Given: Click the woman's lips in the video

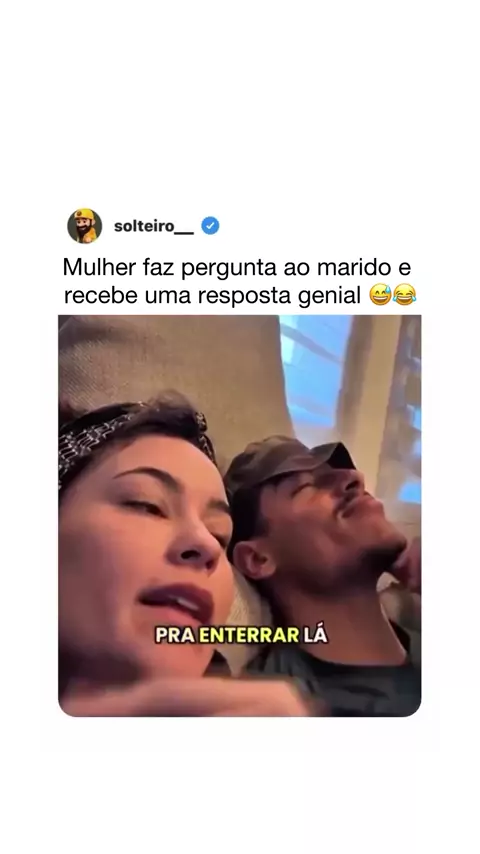Looking at the screenshot, I should tap(175, 603).
